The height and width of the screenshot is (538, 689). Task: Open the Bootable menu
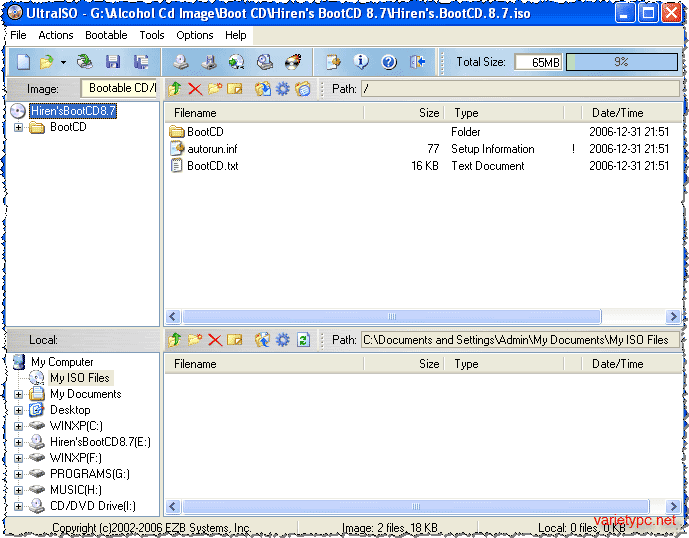[x=106, y=35]
